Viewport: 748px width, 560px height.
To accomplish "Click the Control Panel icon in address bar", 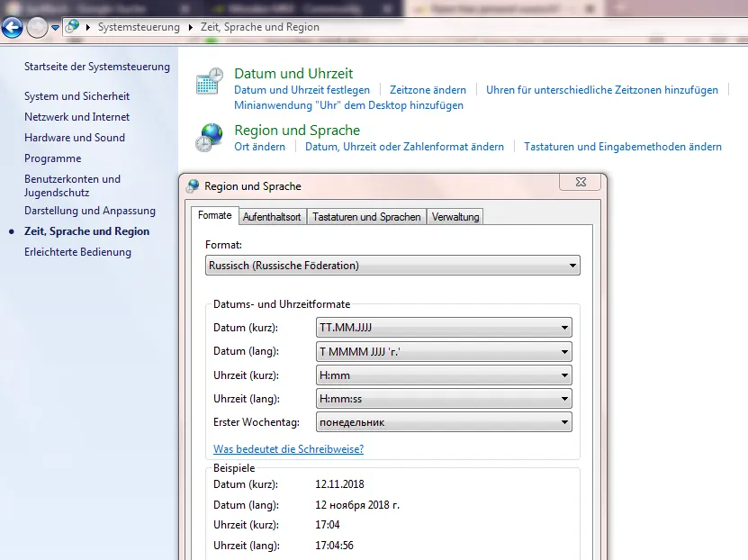I will point(72,27).
